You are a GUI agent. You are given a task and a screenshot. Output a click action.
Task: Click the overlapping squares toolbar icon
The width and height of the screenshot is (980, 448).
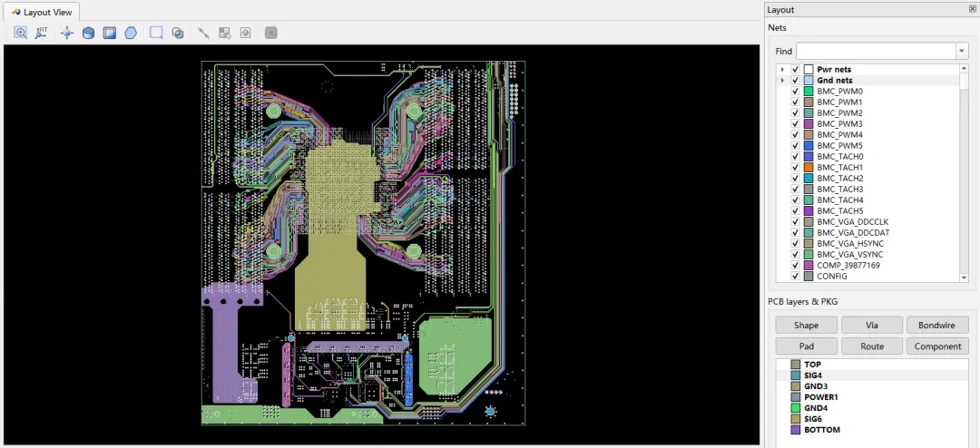coord(178,33)
